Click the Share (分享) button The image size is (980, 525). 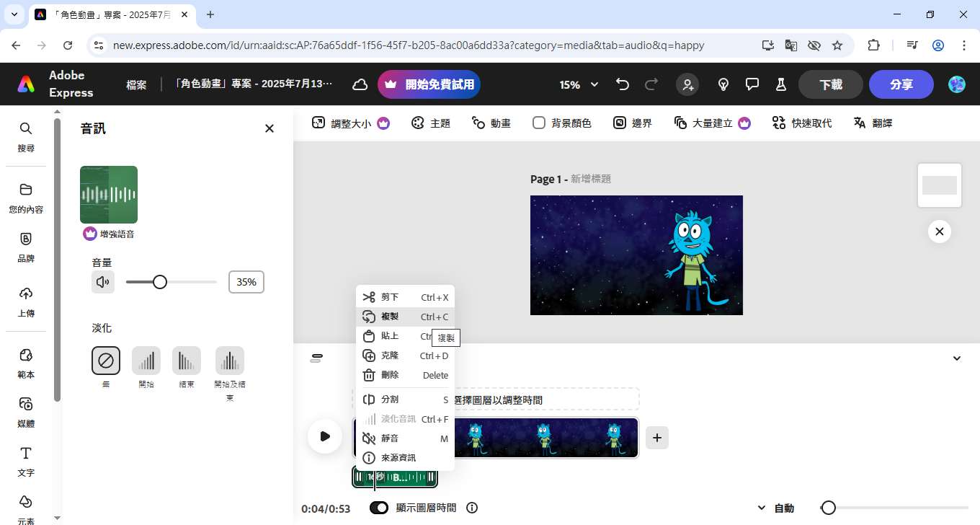click(901, 84)
